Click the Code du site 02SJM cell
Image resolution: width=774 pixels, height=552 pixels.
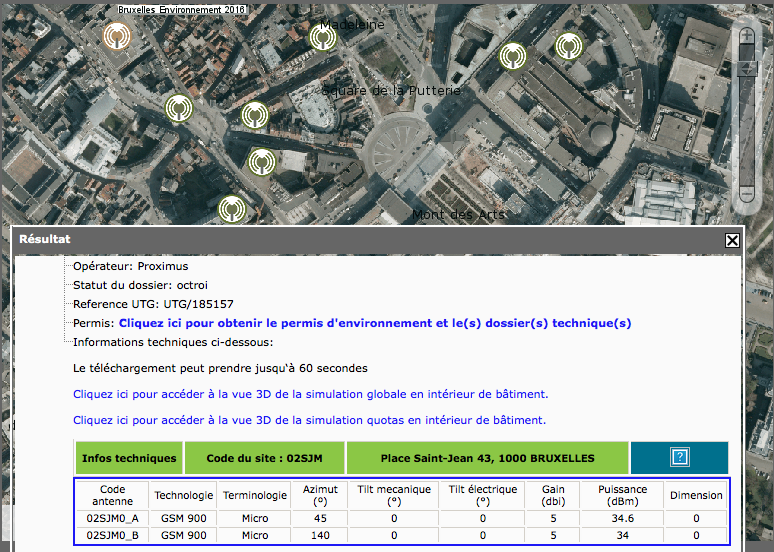[264, 458]
